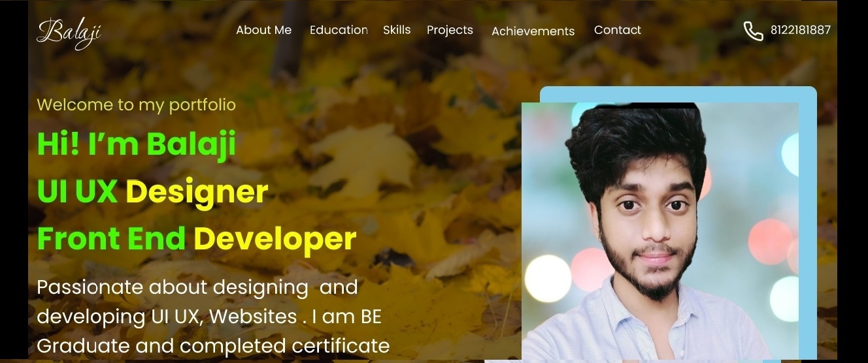This screenshot has height=363, width=868.
Task: Click the green "UI UX" text
Action: pos(77,191)
